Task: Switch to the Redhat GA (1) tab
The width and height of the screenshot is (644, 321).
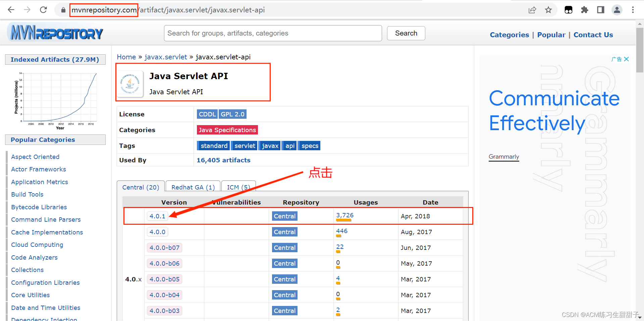Action: pyautogui.click(x=193, y=187)
